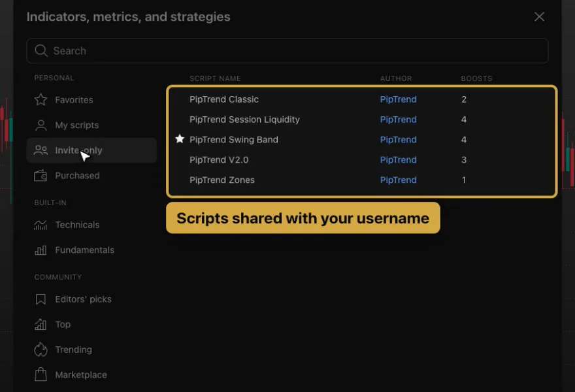The image size is (575, 392).
Task: Unfavorite PipTrend Swing Band via its star
Action: pos(180,139)
